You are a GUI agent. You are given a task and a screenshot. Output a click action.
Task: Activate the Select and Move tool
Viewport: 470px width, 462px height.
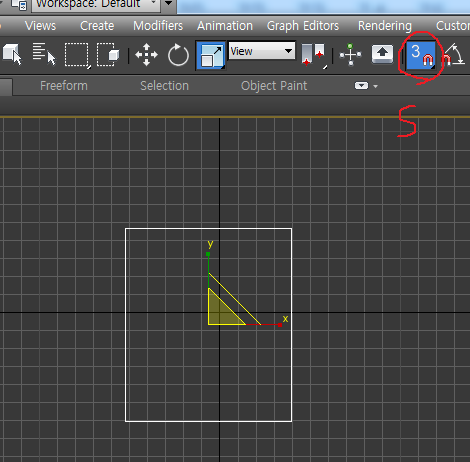146,55
